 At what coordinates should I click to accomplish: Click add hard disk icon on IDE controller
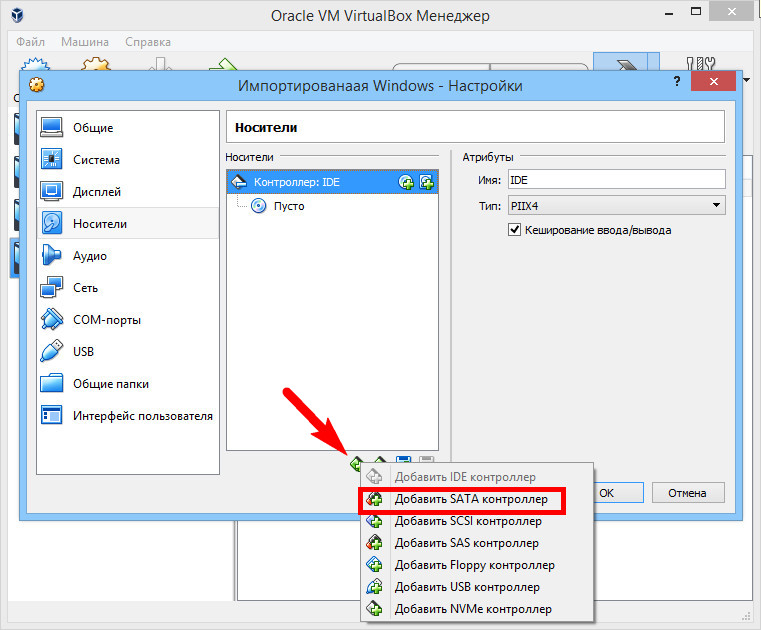click(427, 182)
